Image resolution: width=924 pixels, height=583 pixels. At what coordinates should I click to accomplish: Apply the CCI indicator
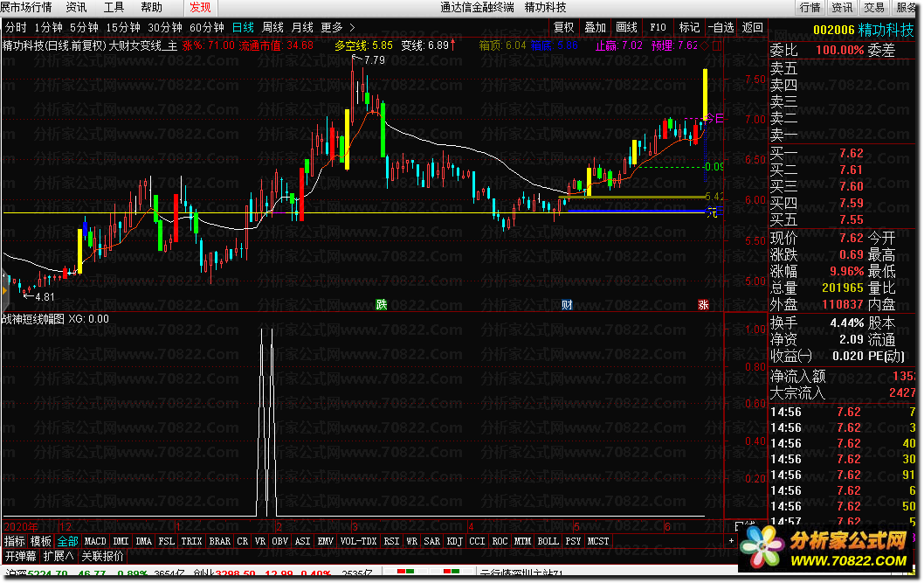tap(478, 541)
